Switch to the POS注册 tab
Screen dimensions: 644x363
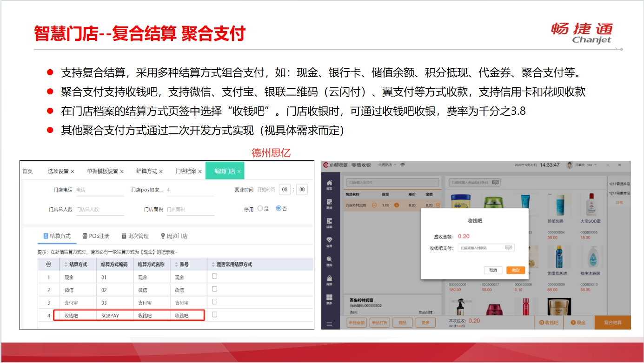[96, 236]
